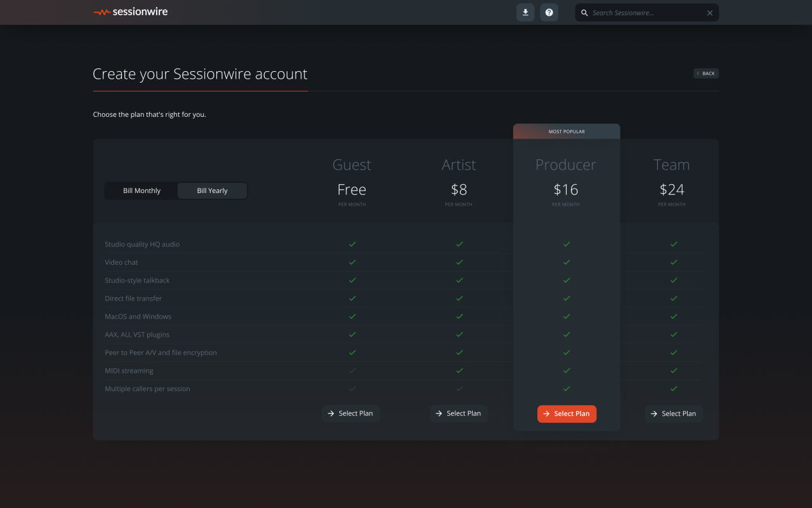Click Team plan Video chat checkmark
812x508 pixels.
point(674,262)
